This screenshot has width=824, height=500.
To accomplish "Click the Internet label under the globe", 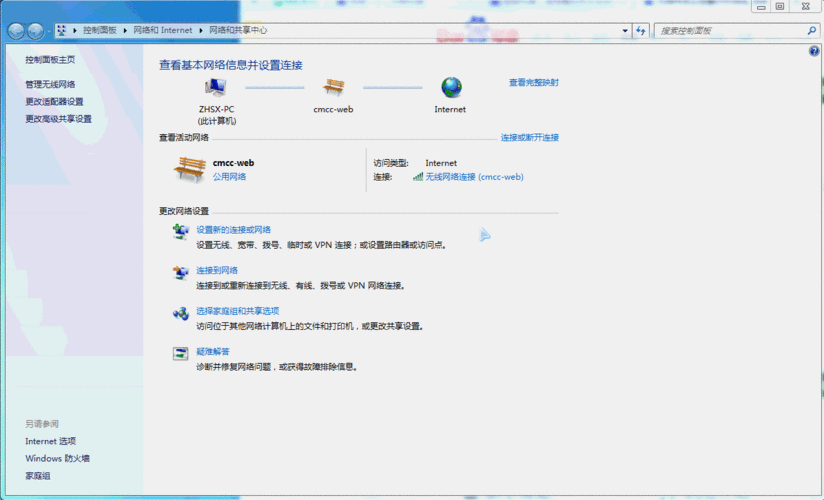I will click(450, 109).
